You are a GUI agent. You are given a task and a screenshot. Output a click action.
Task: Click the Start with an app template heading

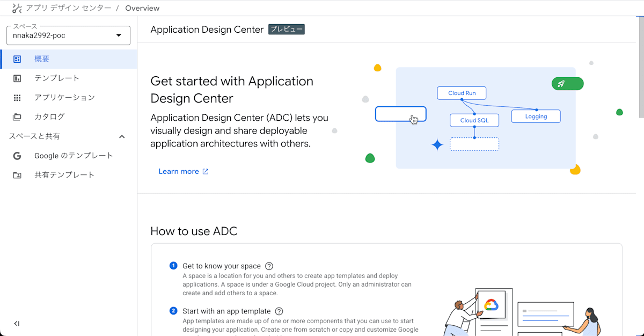(x=226, y=311)
